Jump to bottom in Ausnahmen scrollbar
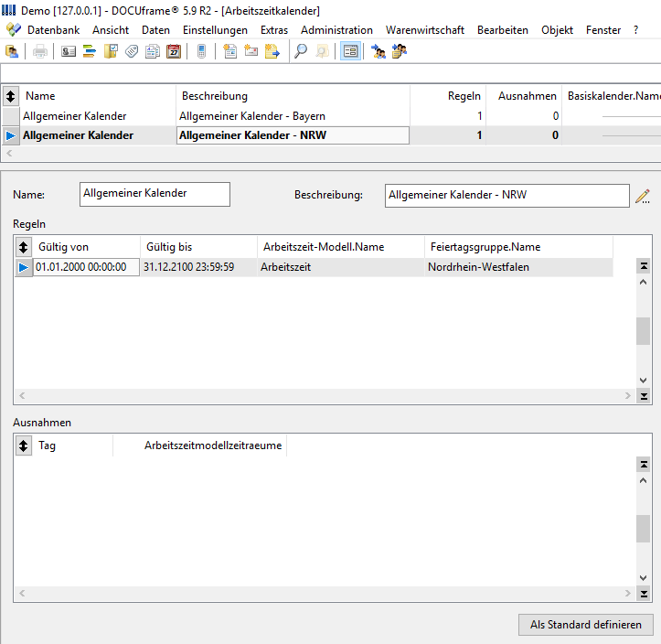 [644, 594]
